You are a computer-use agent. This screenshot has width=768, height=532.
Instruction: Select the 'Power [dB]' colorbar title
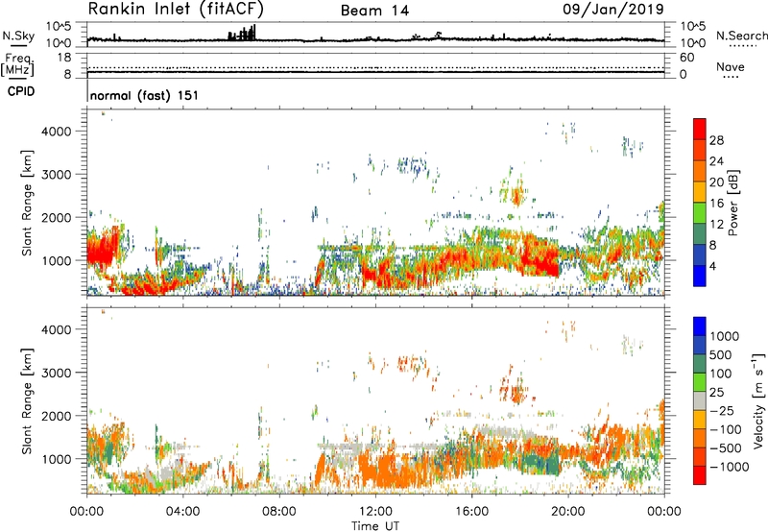[x=732, y=203]
